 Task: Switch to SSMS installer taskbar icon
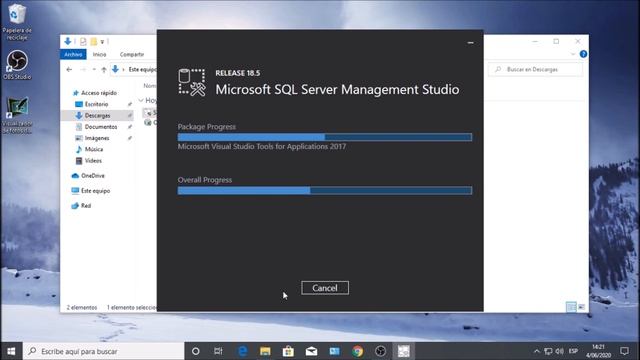tap(404, 351)
